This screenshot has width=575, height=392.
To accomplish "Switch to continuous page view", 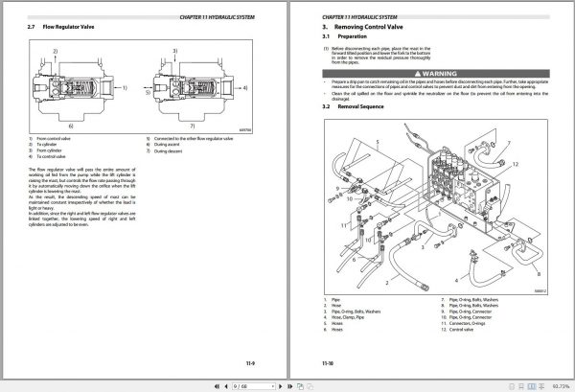I will (521, 386).
